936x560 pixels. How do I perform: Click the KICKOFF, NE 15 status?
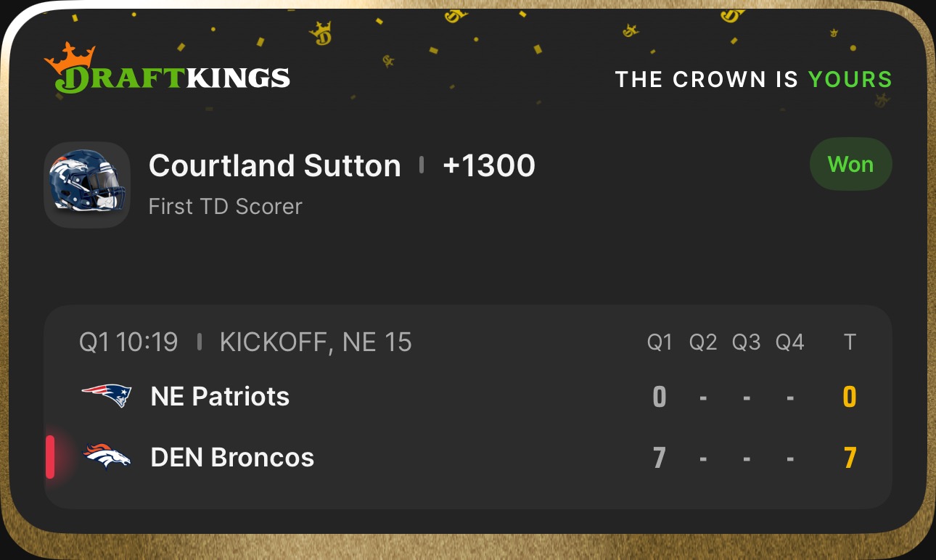pyautogui.click(x=316, y=342)
